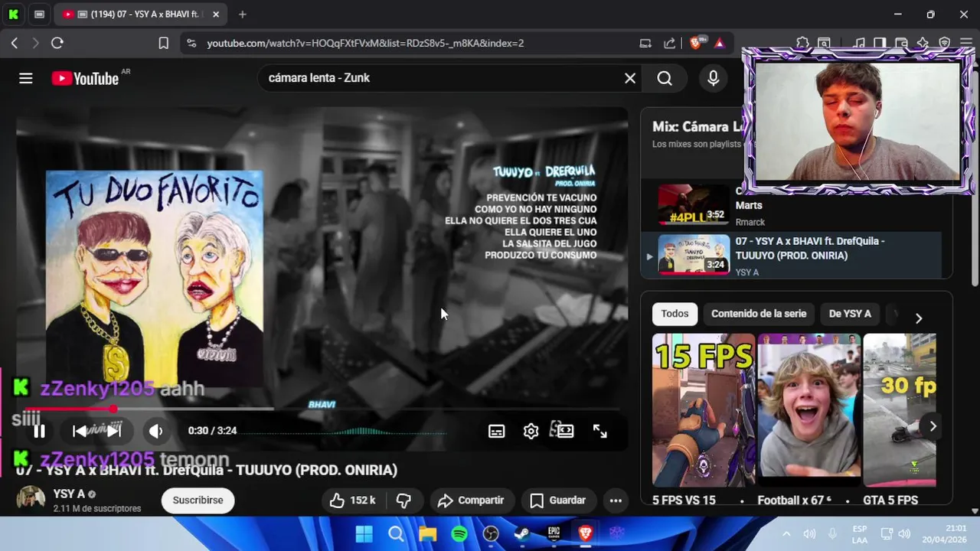Image resolution: width=980 pixels, height=551 pixels.
Task: Start voice search with microphone button
Action: [x=714, y=78]
